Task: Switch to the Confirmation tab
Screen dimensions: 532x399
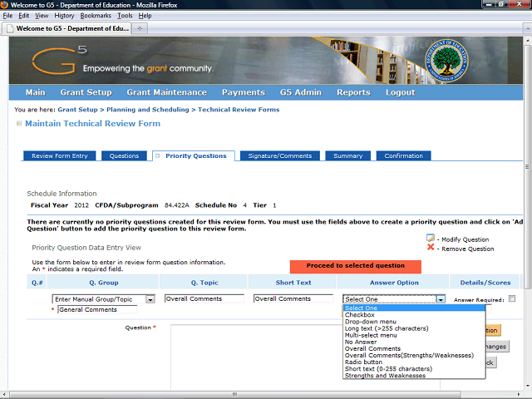Action: click(403, 155)
